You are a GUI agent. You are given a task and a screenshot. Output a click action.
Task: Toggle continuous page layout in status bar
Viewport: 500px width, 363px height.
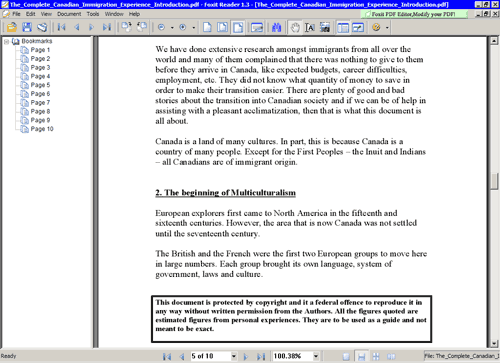coord(361,356)
